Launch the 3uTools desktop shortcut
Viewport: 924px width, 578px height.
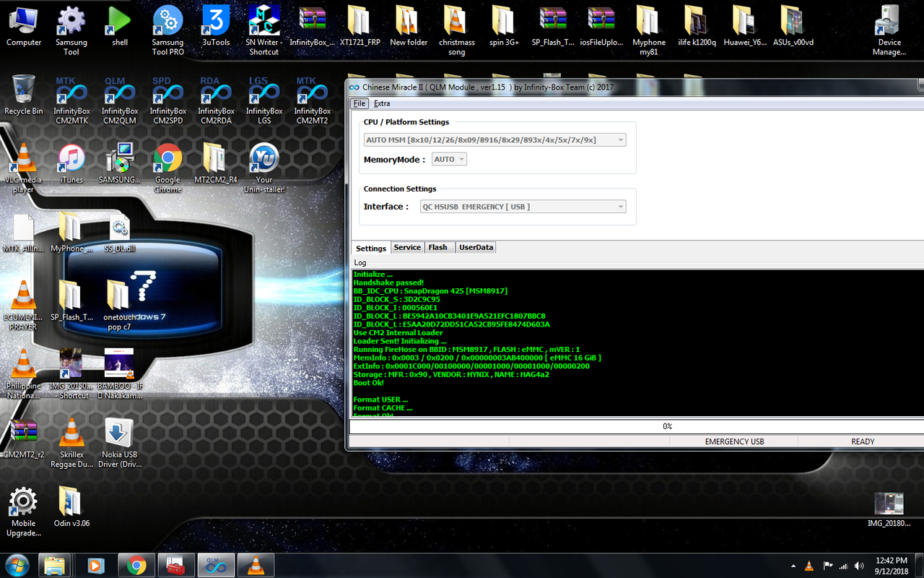[216, 27]
